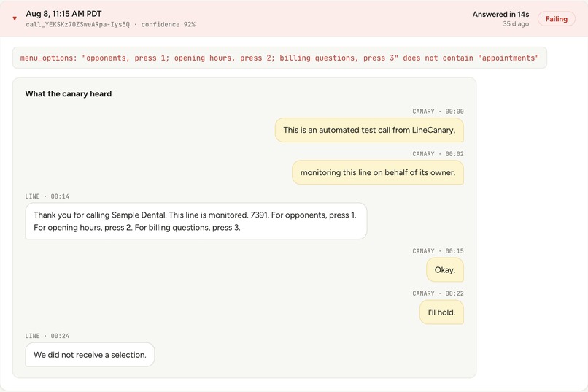Click the menu_options error message box

[x=279, y=58]
